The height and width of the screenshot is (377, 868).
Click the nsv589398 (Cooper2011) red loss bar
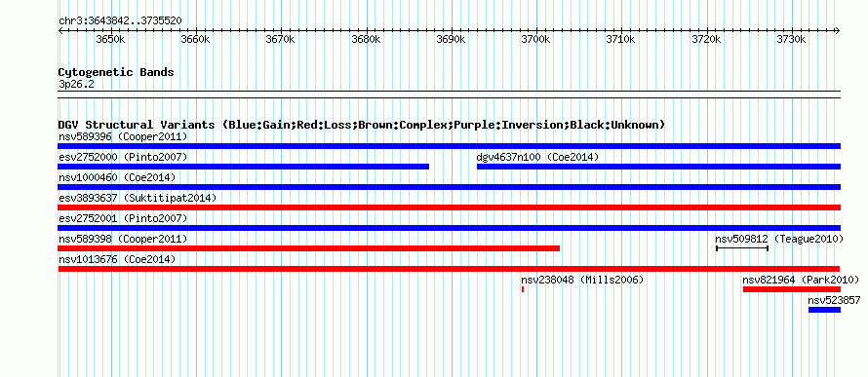tap(309, 248)
